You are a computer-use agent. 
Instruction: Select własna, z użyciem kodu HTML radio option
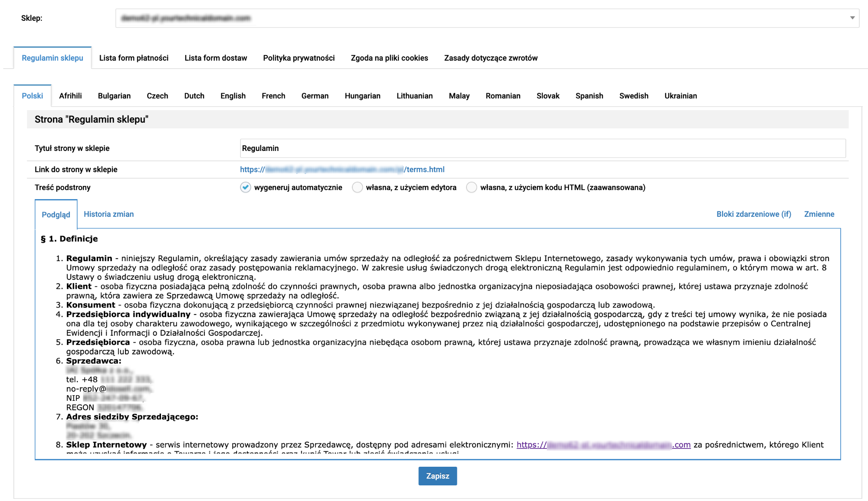[471, 187]
